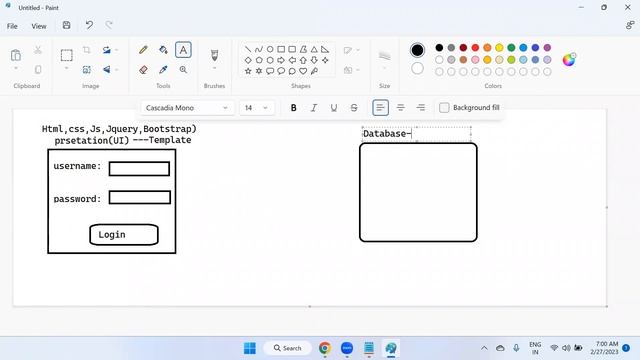
Task: Open the font size 14 dropdown
Action: pos(256,108)
